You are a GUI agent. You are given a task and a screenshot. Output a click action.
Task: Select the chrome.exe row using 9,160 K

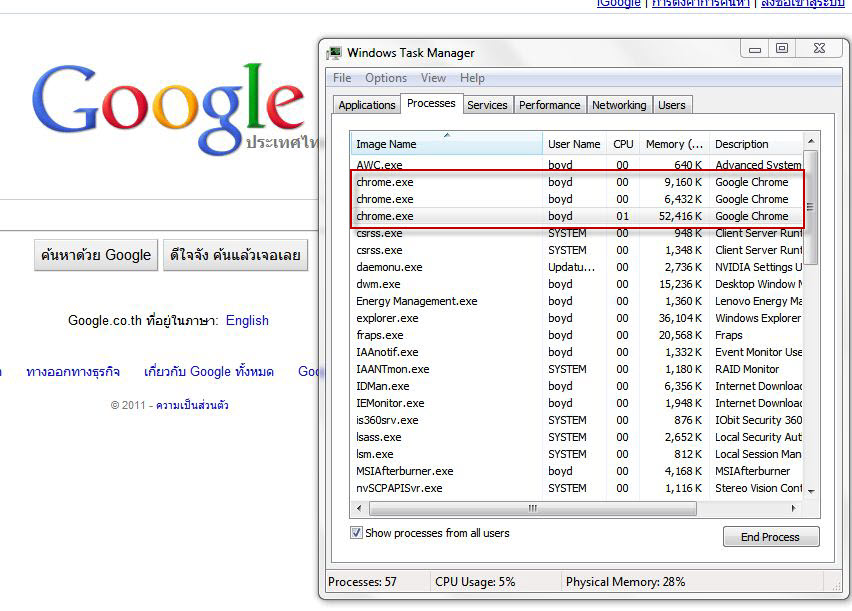point(577,182)
